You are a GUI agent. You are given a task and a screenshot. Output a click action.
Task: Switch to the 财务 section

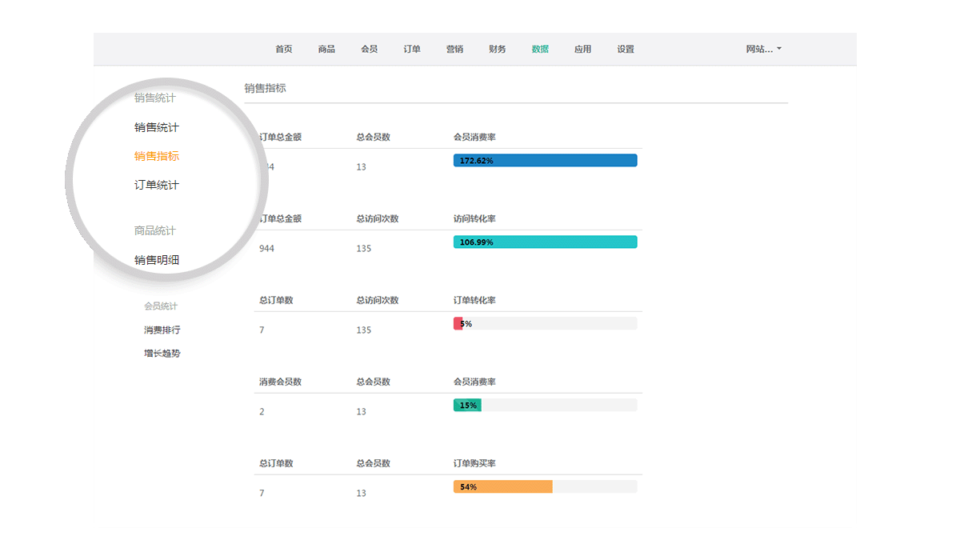497,50
